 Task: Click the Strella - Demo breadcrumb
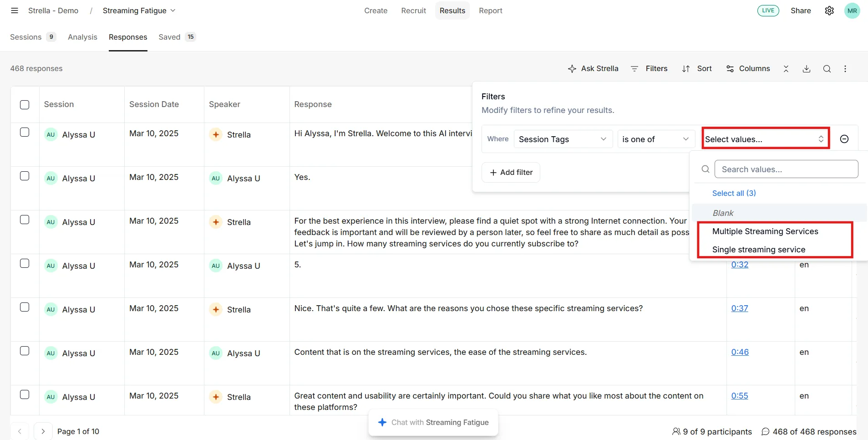53,10
